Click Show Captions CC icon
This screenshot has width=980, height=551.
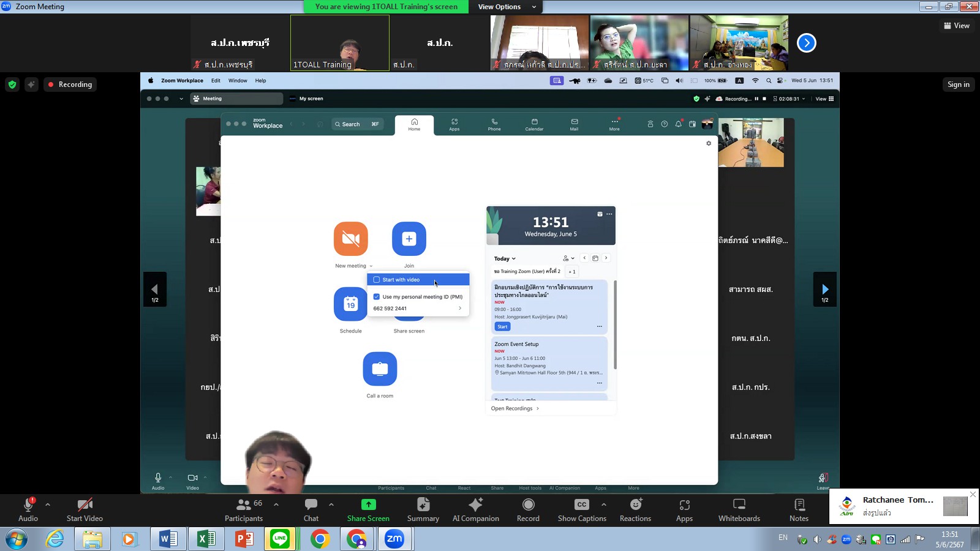point(582,504)
